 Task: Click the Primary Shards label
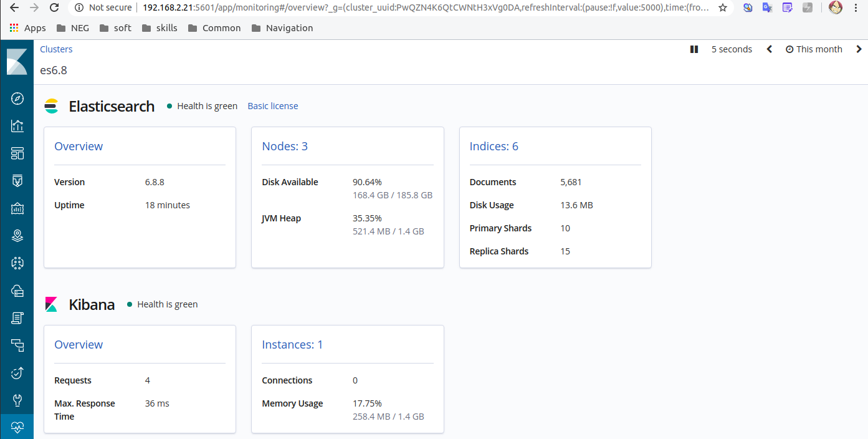[500, 228]
